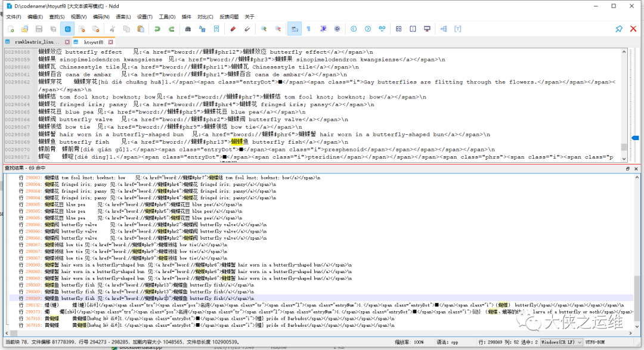Click the Save file icon in toolbar
This screenshot has width=644, height=350.
[39, 29]
